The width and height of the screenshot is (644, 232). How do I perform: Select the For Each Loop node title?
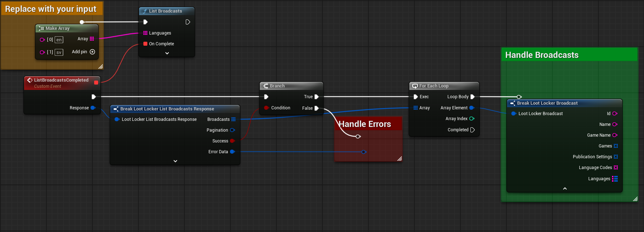coord(434,86)
